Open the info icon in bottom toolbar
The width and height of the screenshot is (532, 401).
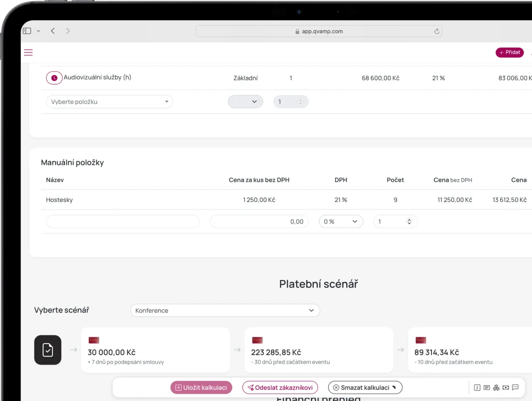tap(477, 387)
